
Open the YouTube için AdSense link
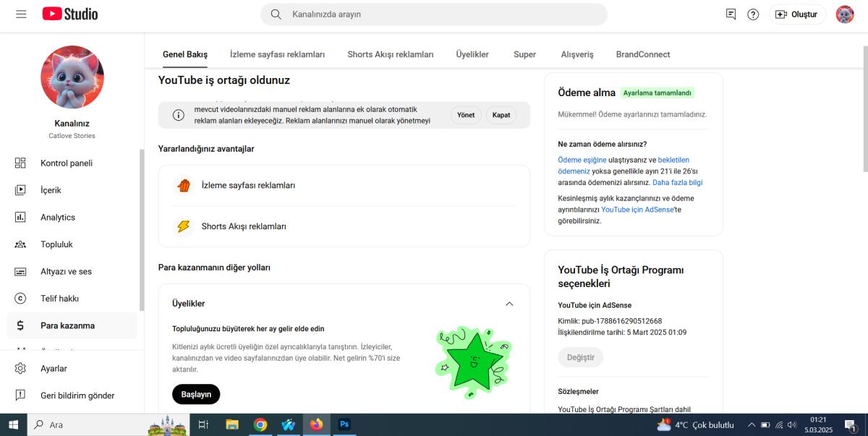click(x=638, y=209)
